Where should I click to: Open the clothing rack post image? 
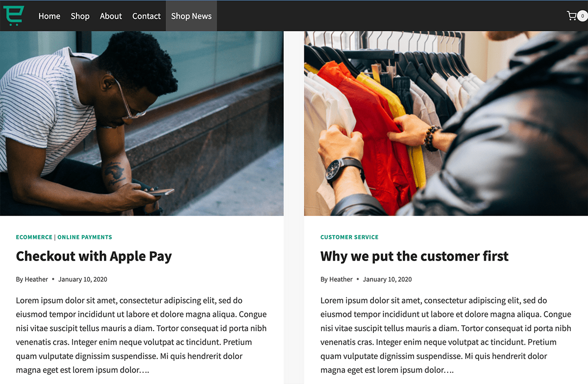pyautogui.click(x=446, y=123)
